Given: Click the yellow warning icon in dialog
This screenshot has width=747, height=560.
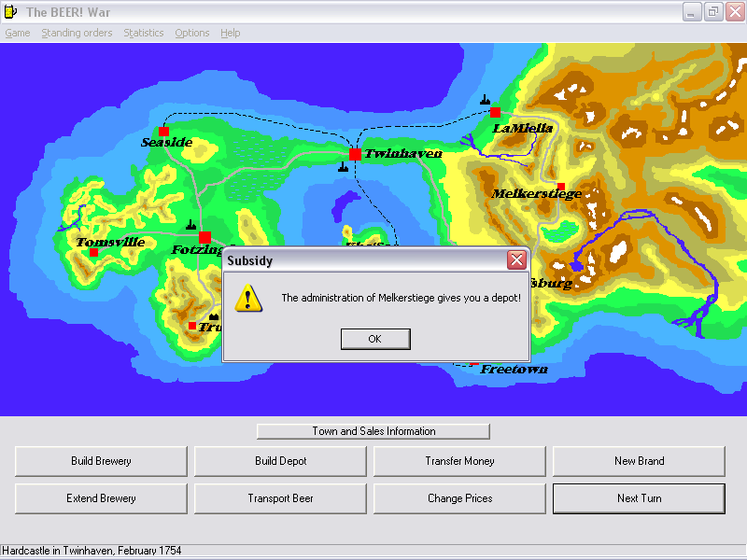Looking at the screenshot, I should (248, 298).
